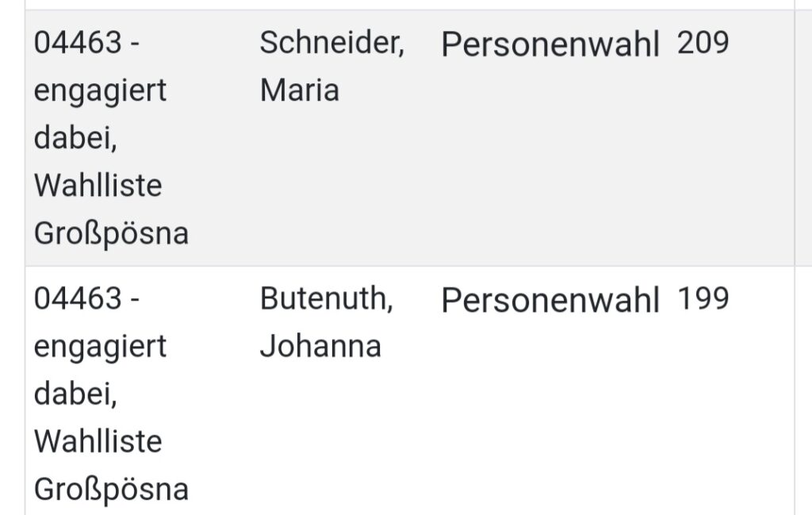Click Großpösna in the Butenuth row

(x=111, y=490)
